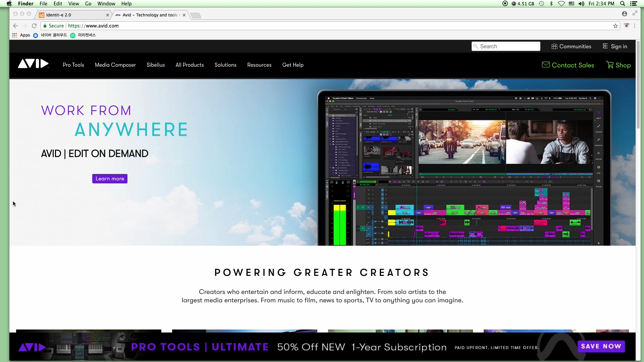Open the Window menu
Viewport: 644px width, 362px height.
tap(106, 4)
